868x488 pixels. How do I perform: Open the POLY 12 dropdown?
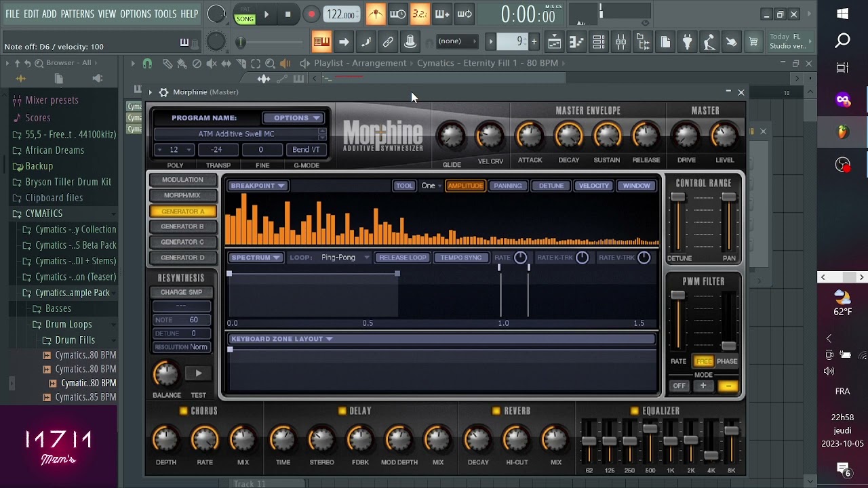coord(175,150)
